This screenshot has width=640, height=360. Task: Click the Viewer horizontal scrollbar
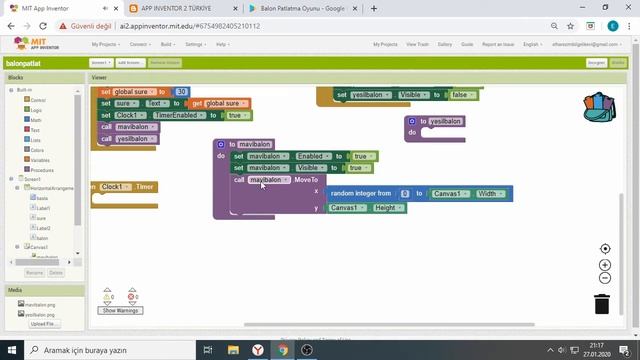389,324
